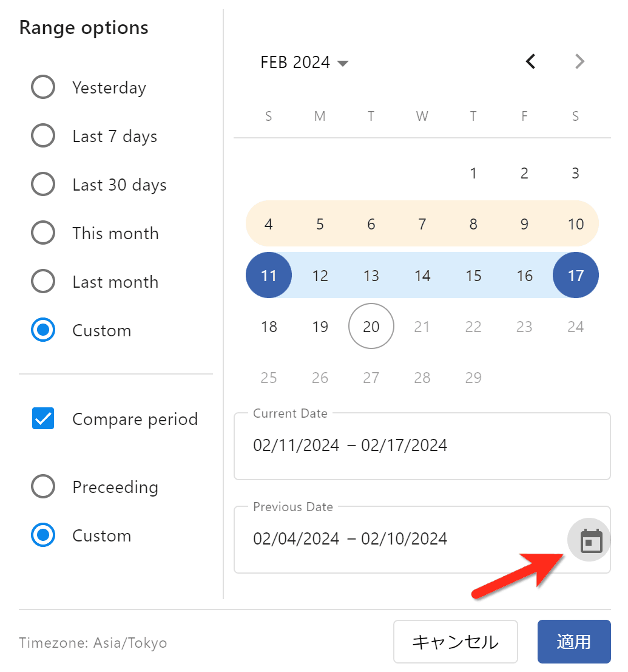Click the next month right chevron
Viewport: 628px width, 672px height.
pos(579,61)
